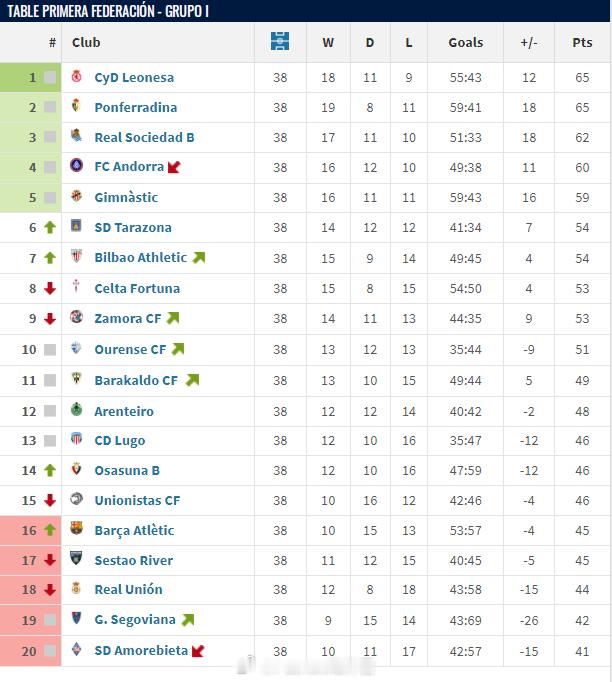Select the Goals column header

coord(465,43)
